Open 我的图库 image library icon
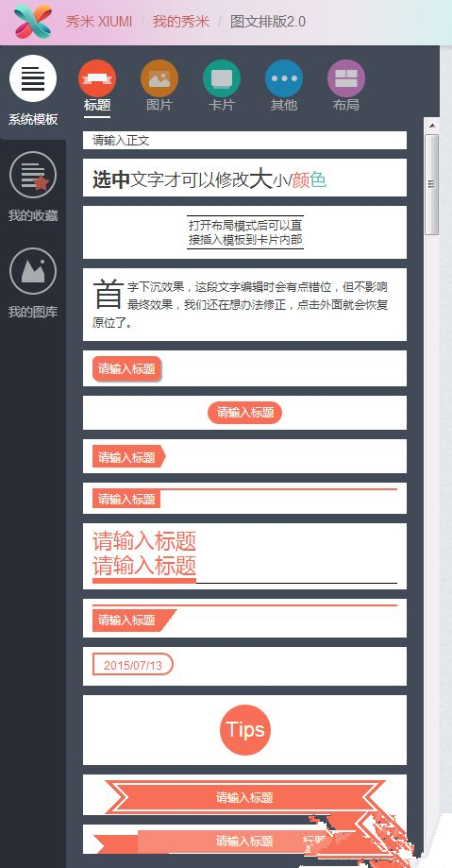The height and width of the screenshot is (868, 452). [33, 271]
